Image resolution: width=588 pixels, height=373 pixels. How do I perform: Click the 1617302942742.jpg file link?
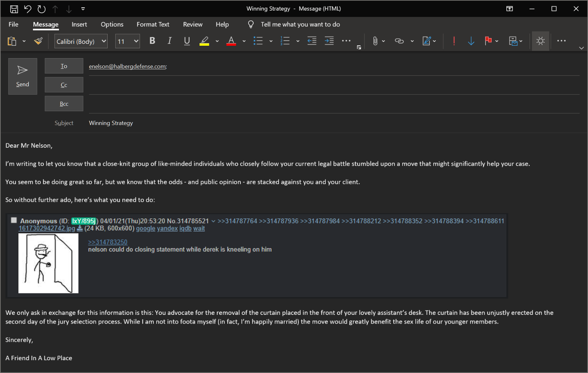47,228
